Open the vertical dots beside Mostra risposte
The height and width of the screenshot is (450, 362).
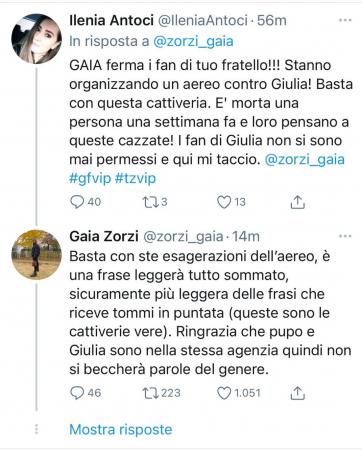tap(36, 429)
